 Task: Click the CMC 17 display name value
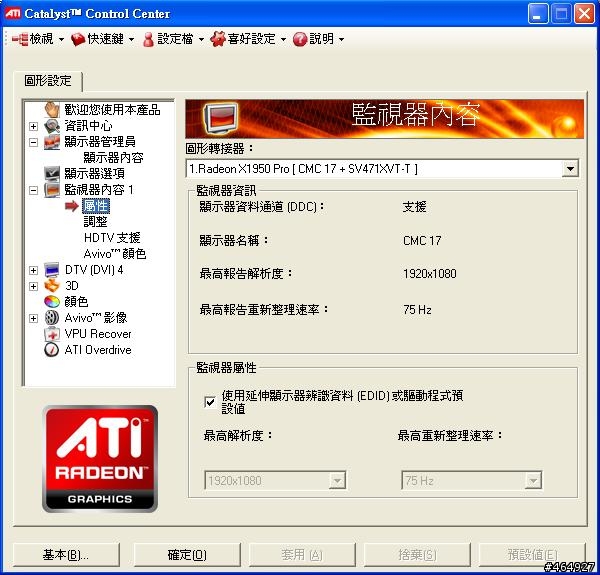coord(422,241)
